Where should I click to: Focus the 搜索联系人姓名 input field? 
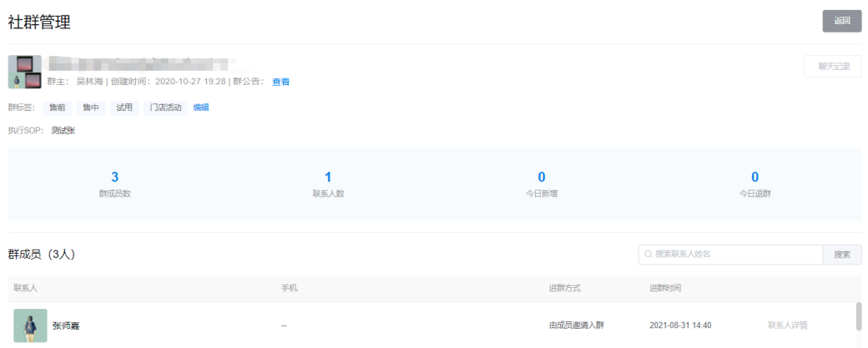[734, 255]
